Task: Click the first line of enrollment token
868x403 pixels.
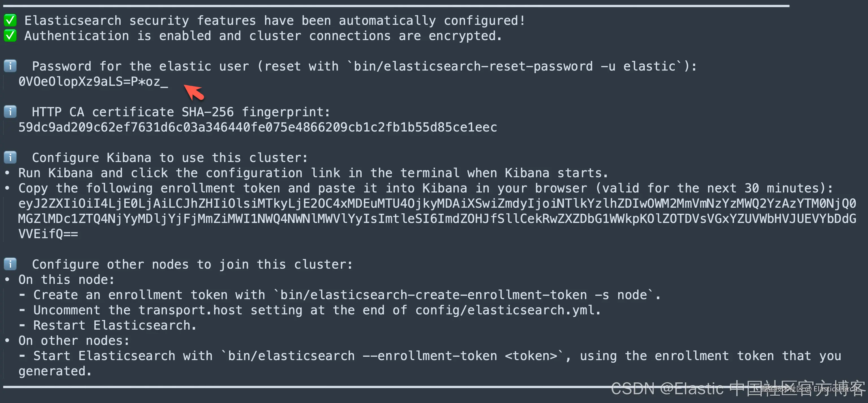Action: 437,203
